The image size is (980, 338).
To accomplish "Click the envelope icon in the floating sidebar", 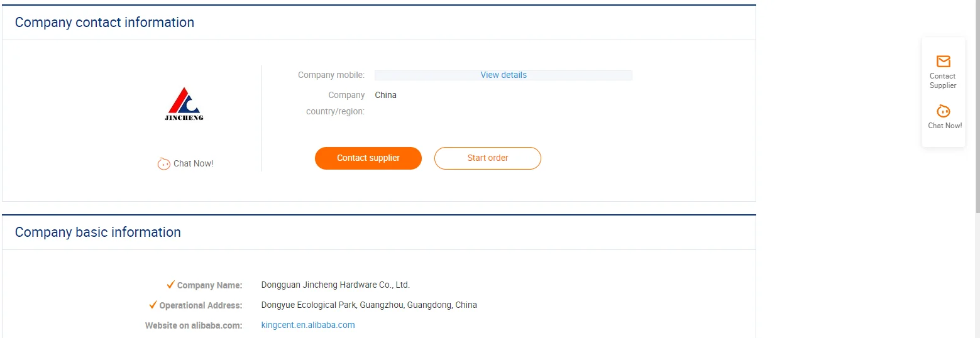I will [943, 62].
